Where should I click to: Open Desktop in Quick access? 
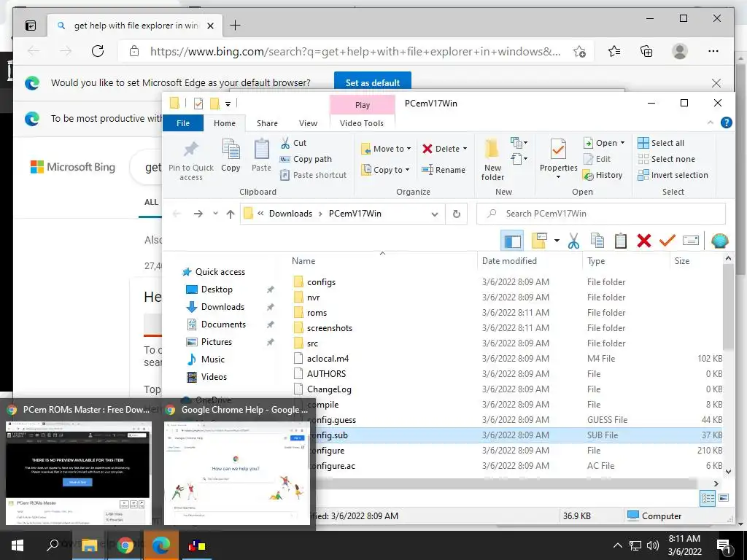[217, 289]
